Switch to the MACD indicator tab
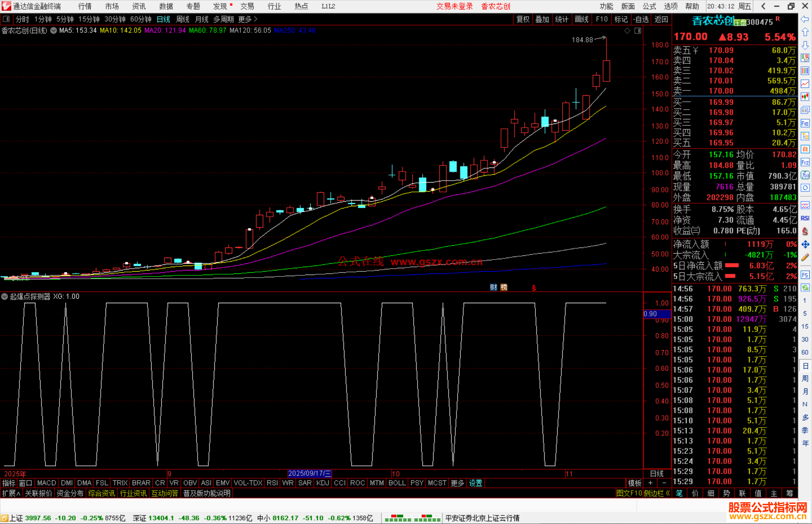This screenshot has width=812, height=524. [x=47, y=483]
